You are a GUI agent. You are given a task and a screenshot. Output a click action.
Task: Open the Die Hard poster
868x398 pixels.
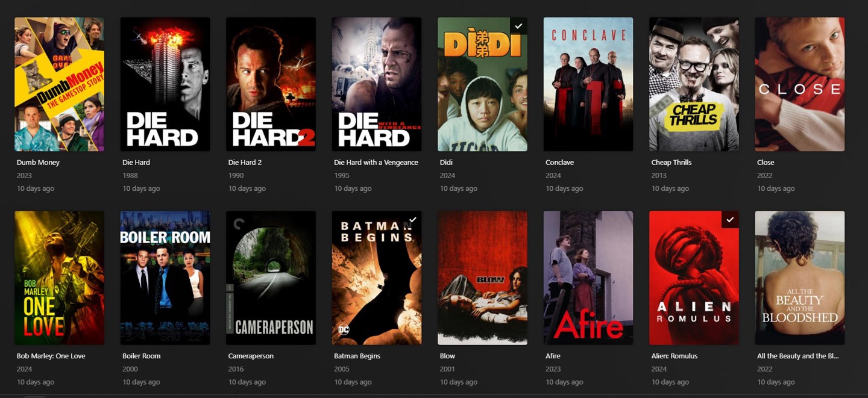[165, 84]
